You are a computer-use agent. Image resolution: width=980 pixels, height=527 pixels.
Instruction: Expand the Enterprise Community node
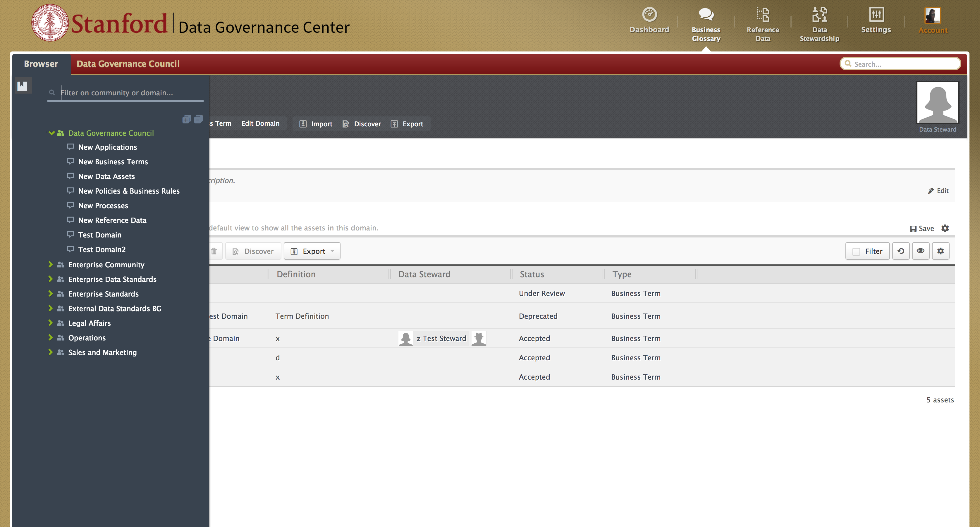(x=51, y=264)
